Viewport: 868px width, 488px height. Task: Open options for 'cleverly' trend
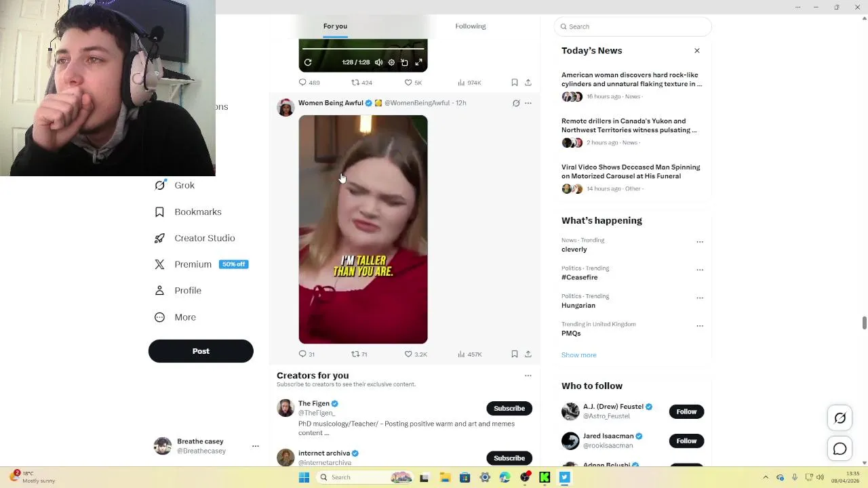pos(700,242)
